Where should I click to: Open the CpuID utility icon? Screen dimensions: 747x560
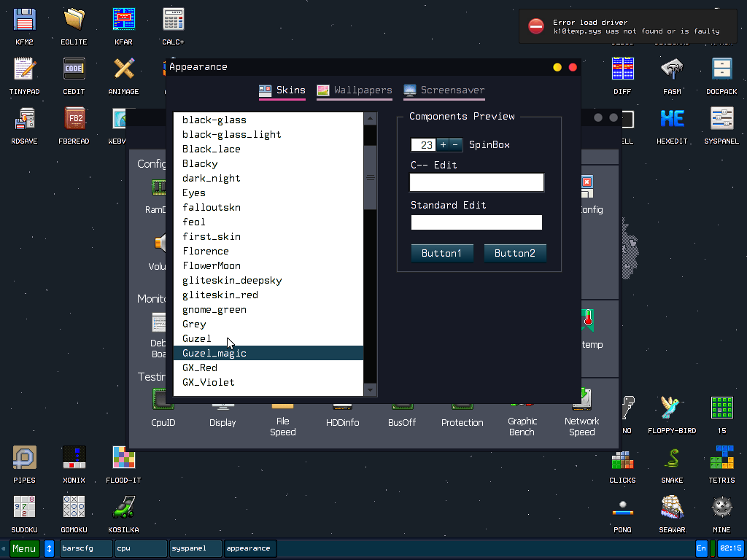163,400
